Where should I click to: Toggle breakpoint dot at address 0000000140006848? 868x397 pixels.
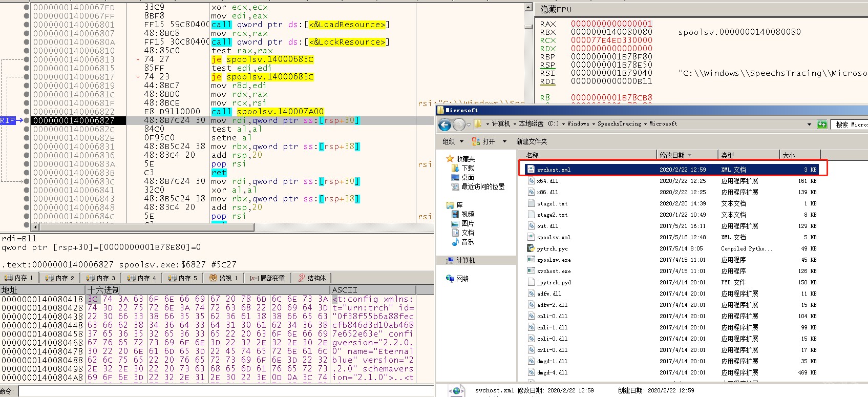coord(26,207)
